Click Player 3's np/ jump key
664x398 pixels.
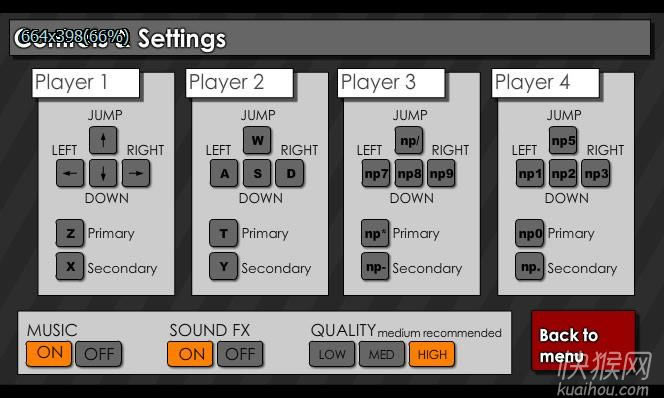coord(409,140)
